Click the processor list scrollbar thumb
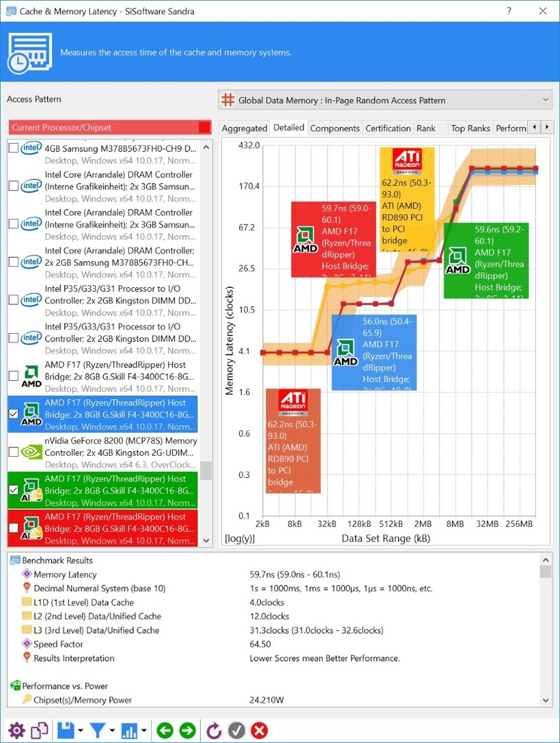Viewport: 560px width, 743px height. click(x=206, y=470)
